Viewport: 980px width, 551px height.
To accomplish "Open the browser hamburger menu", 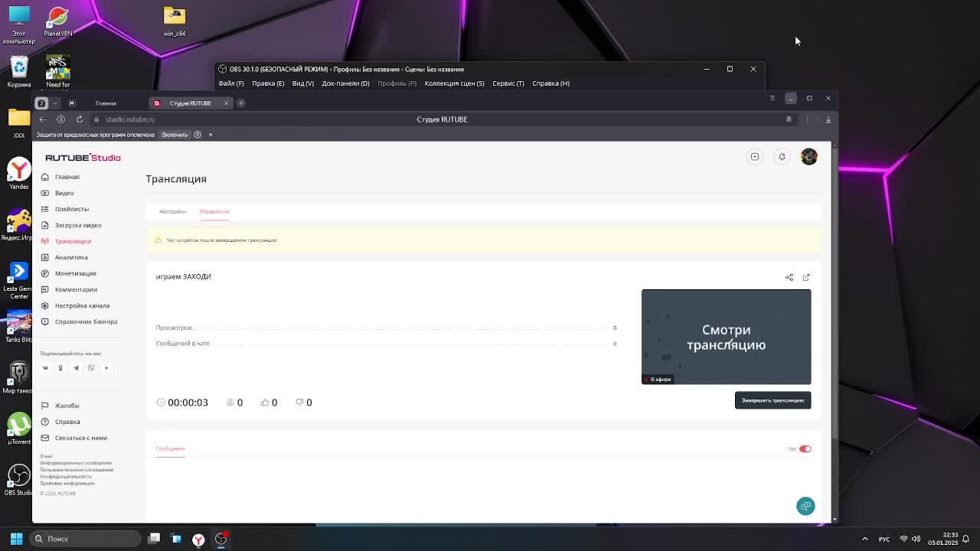I will 772,98.
